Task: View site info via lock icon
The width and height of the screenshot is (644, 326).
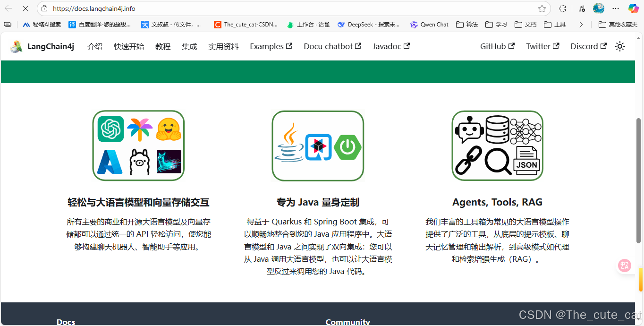Action: pyautogui.click(x=44, y=9)
